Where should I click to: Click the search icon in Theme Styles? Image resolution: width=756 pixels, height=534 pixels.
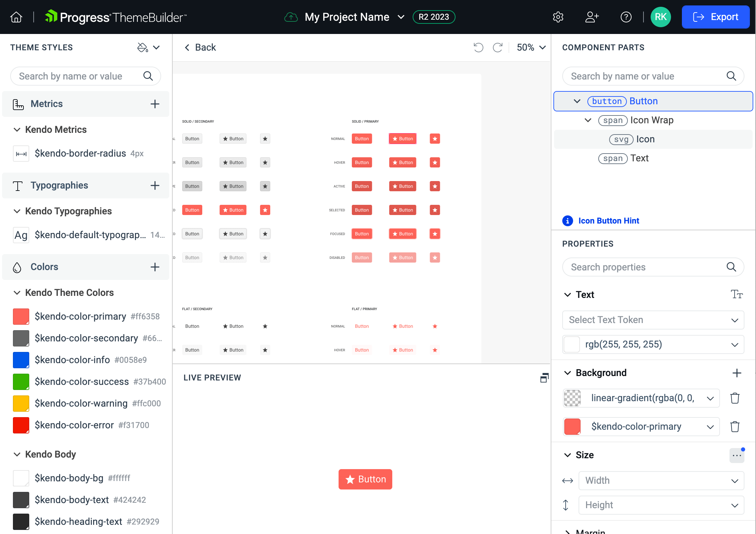click(x=149, y=76)
